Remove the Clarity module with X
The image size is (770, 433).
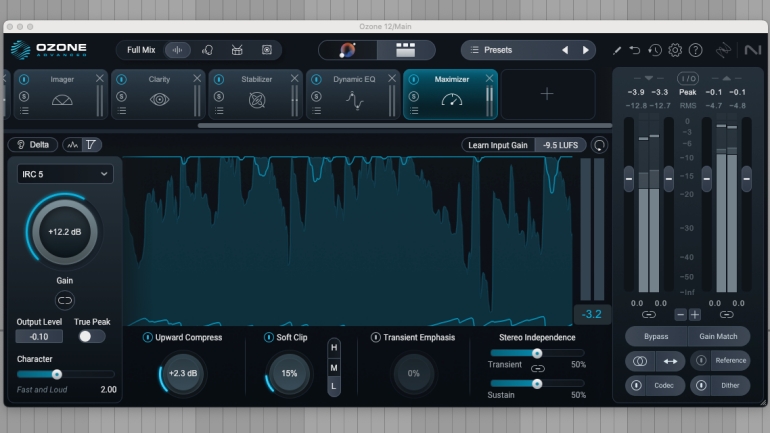(197, 79)
